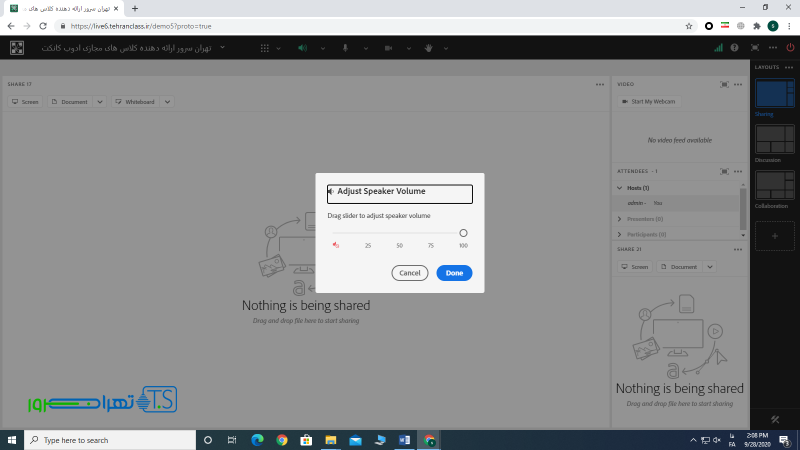Toggle the webcam icon in top toolbar
This screenshot has height=450, width=800.
coord(387,47)
